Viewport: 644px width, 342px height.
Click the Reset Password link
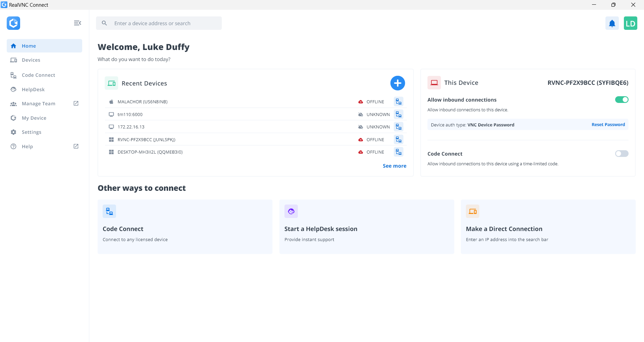608,124
